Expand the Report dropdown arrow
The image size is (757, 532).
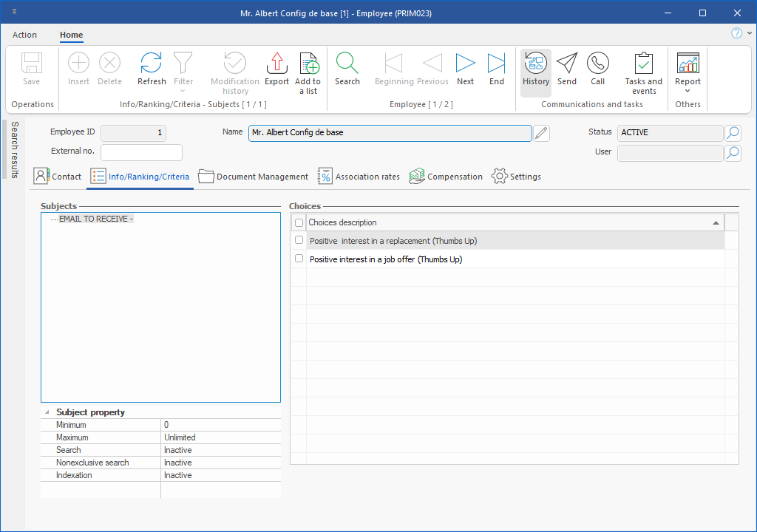click(688, 92)
